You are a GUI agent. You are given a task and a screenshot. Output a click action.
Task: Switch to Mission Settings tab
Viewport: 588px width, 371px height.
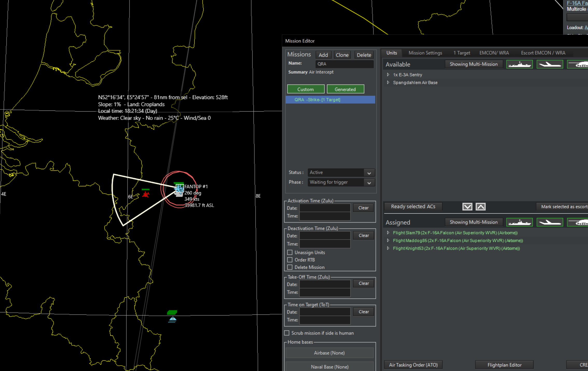coord(425,53)
